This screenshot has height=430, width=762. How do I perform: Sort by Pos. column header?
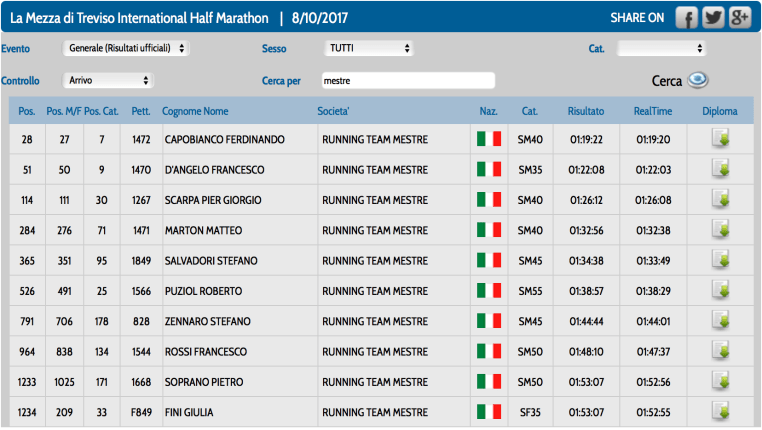point(27,111)
